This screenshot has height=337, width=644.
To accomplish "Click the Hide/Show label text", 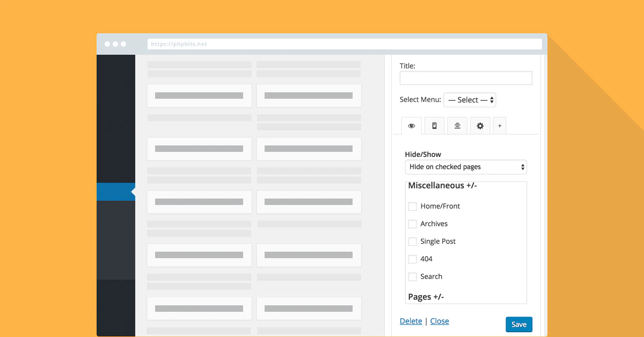I will click(423, 154).
